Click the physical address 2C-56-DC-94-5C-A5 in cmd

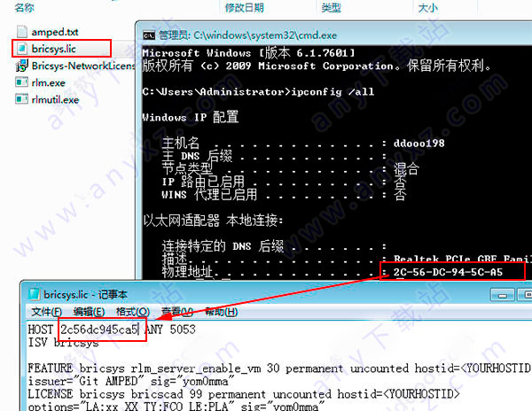tap(448, 272)
